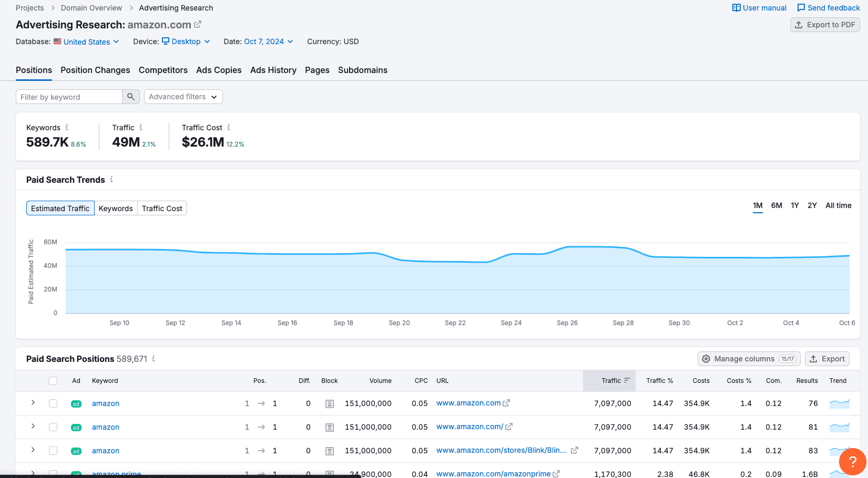Open external link icon beside Blink stores URL

coord(575,450)
